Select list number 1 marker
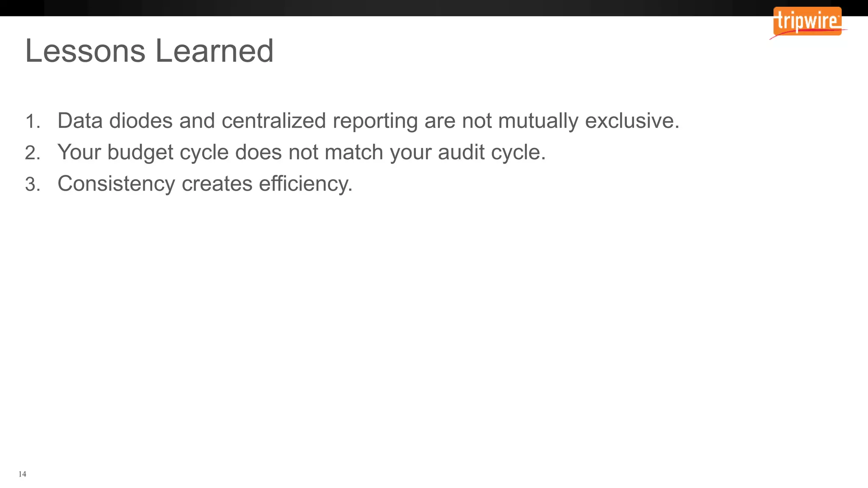The height and width of the screenshot is (488, 868). tap(32, 122)
